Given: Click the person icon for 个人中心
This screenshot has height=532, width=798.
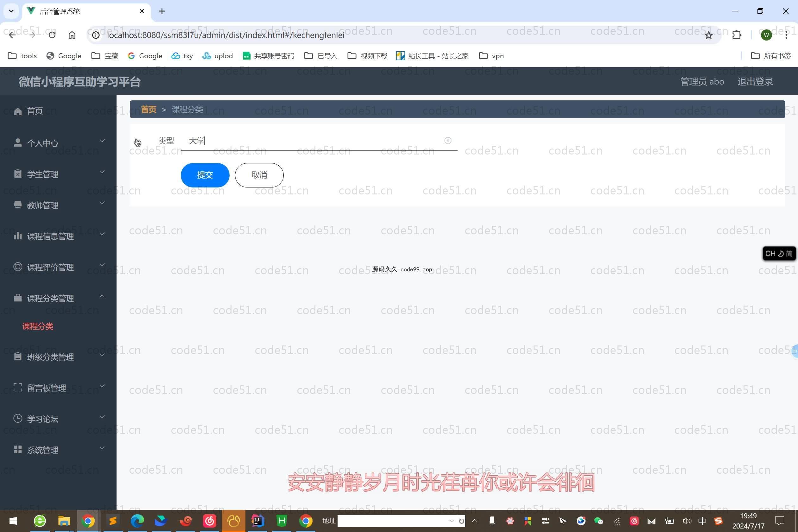Looking at the screenshot, I should pyautogui.click(x=18, y=142).
